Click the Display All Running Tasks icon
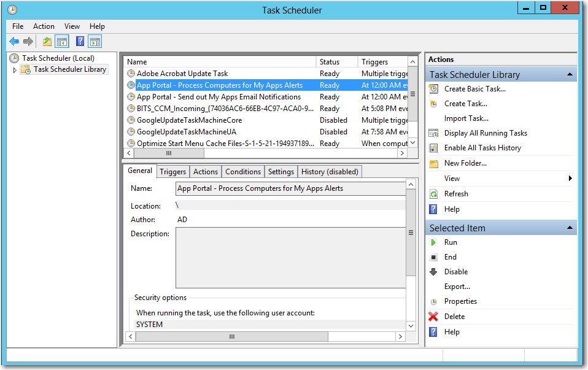588x370 pixels. click(x=433, y=133)
